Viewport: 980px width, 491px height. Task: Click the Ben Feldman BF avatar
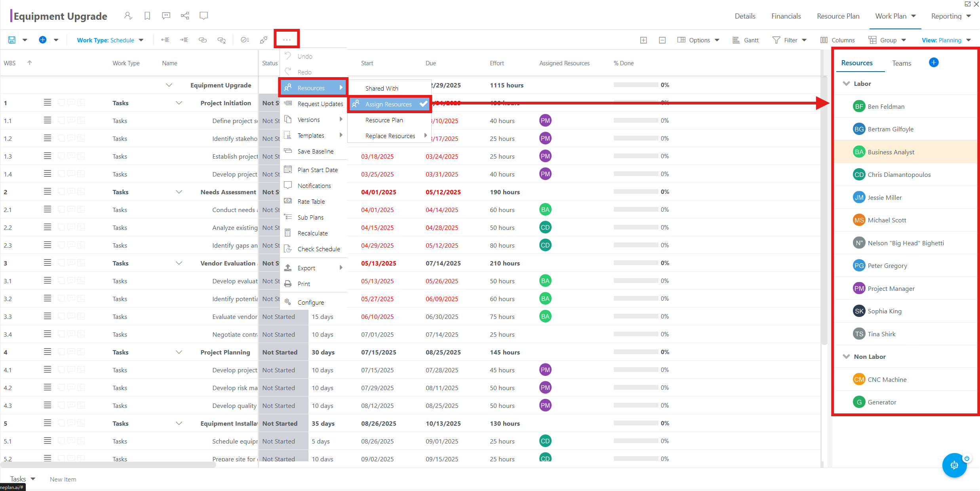(x=859, y=106)
